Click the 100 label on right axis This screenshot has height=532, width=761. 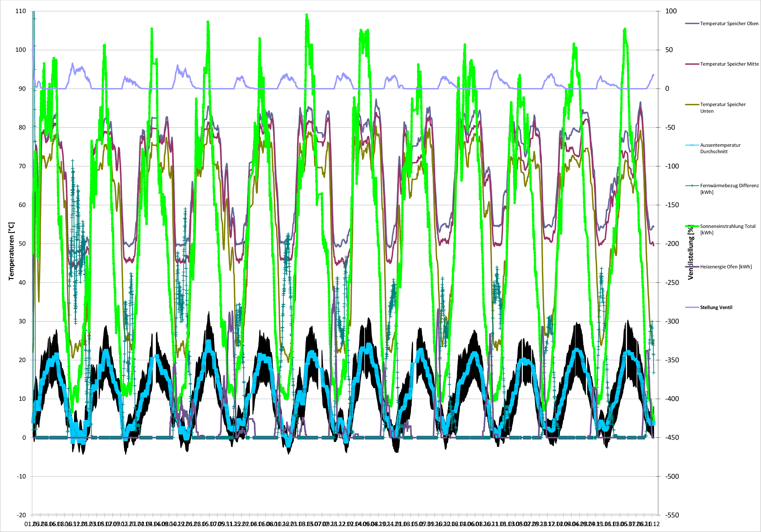(x=671, y=11)
